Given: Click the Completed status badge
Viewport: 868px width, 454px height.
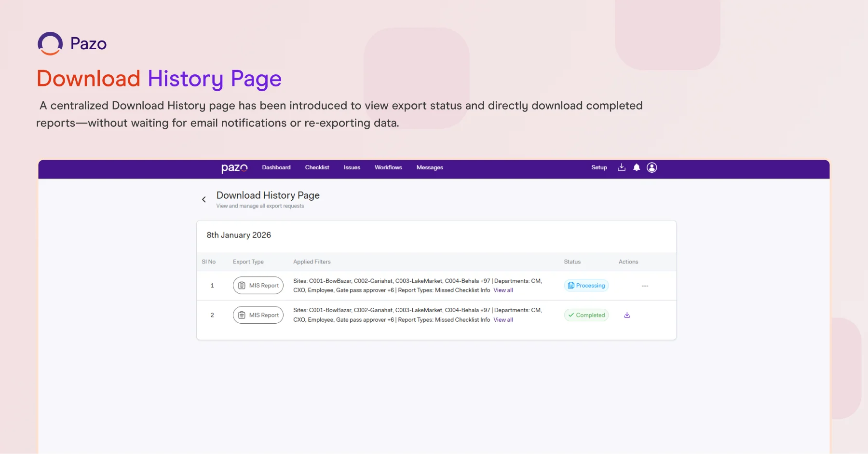Looking at the screenshot, I should 586,315.
